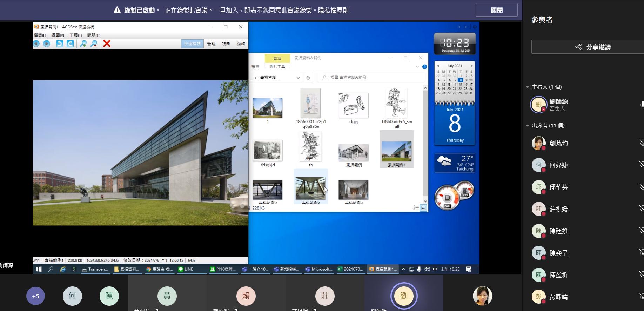Add a gadget with the plus icon
The width and height of the screenshot is (644, 311).
pos(475,27)
